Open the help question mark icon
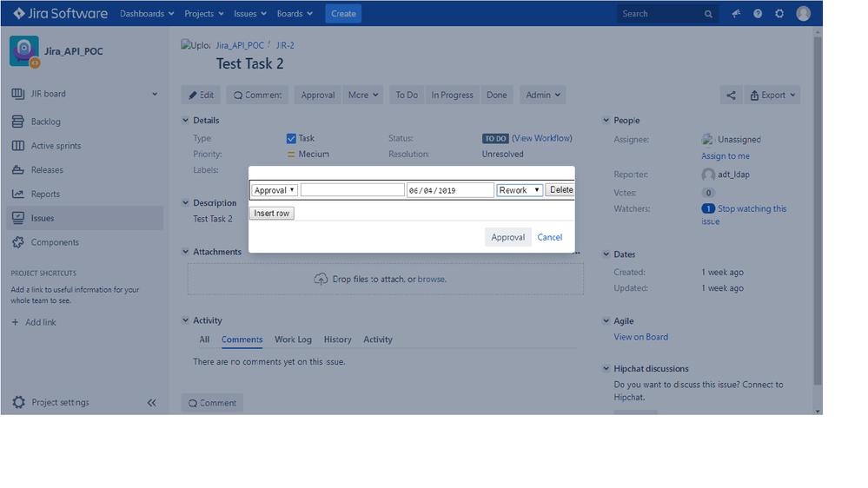Viewport: 868px width, 488px height. 758,13
